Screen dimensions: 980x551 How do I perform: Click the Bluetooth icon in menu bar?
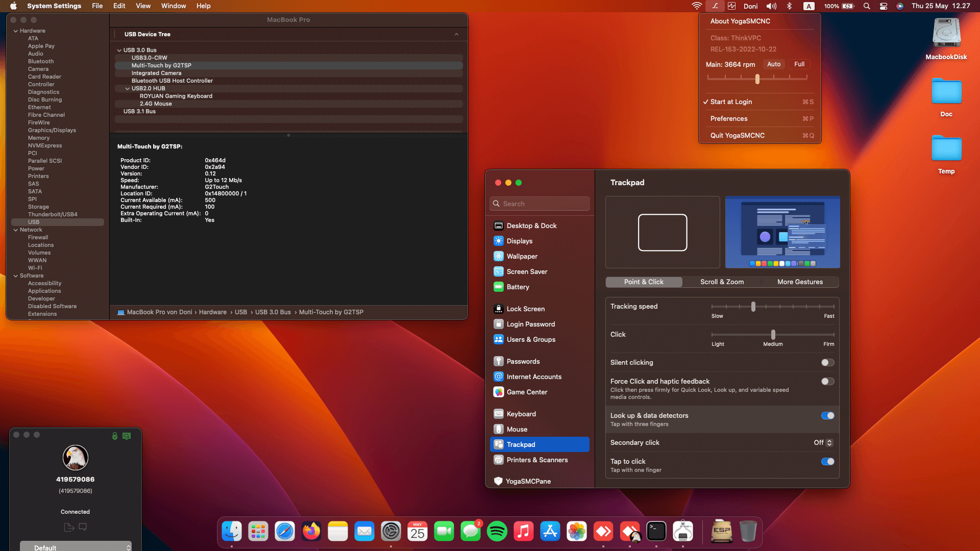click(x=789, y=6)
